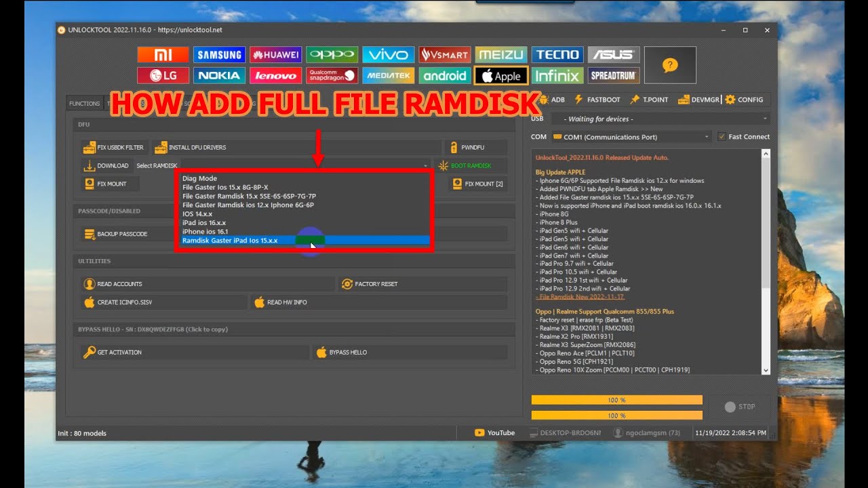Image resolution: width=868 pixels, height=488 pixels.
Task: Select the MediaTek brand icon
Action: tap(388, 75)
